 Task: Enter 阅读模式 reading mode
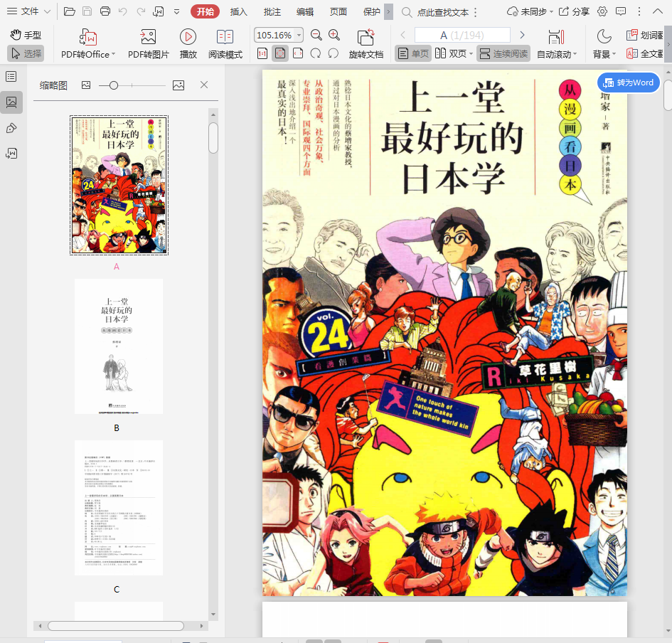point(225,38)
